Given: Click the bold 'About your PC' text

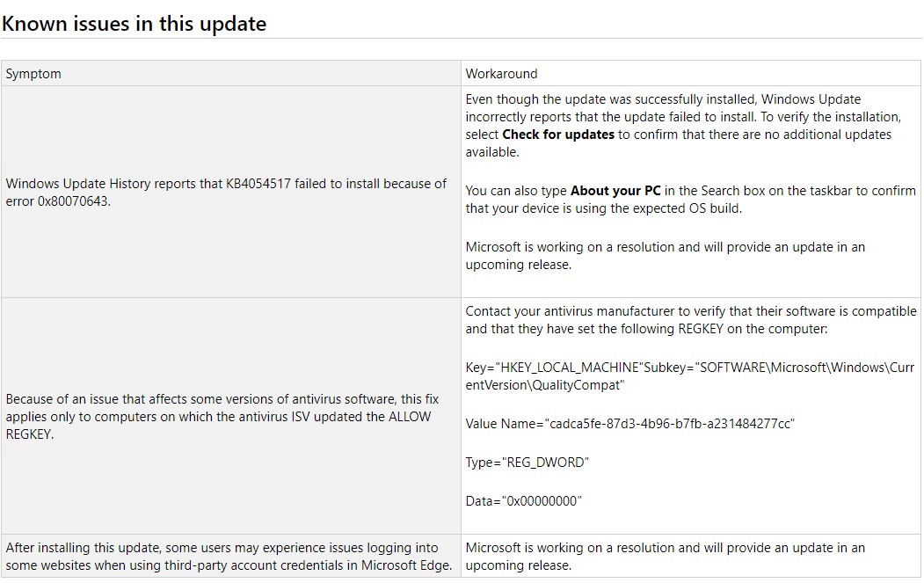Looking at the screenshot, I should pyautogui.click(x=615, y=191).
